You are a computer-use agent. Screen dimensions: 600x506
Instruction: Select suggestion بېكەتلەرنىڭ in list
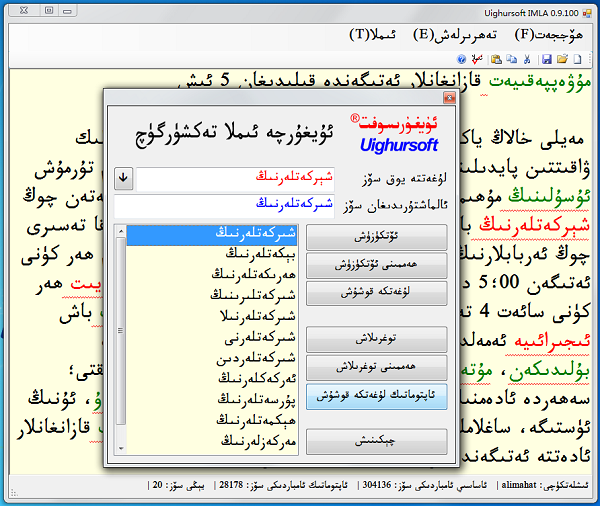(x=212, y=255)
